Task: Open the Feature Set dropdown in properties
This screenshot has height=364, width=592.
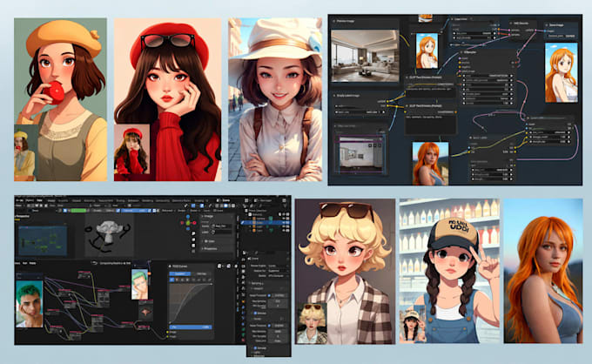Action: 278,271
